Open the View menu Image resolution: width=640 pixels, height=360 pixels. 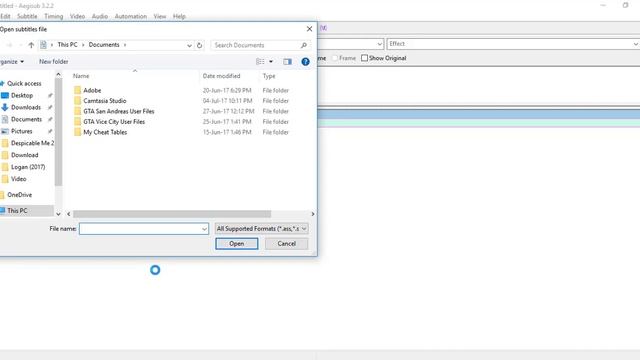pyautogui.click(x=160, y=16)
